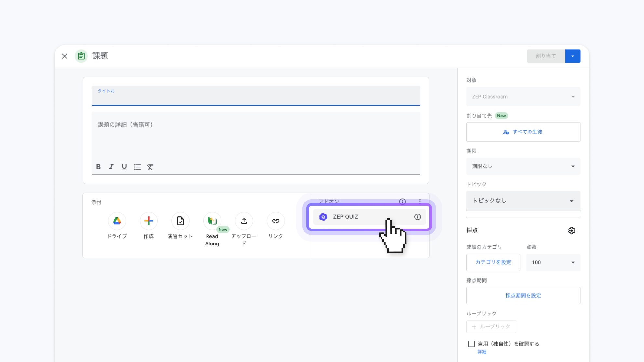This screenshot has width=644, height=362.
Task: Click the title (タイトル) input field
Action: point(256,98)
